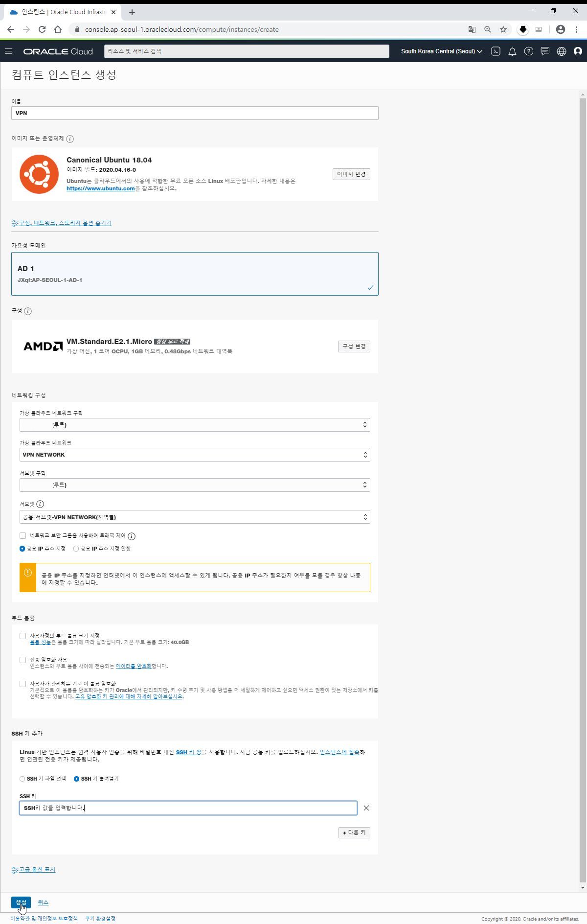This screenshot has width=587, height=924.
Task: Open the VPN NETWORK virtual cloud network dropdown
Action: point(195,455)
